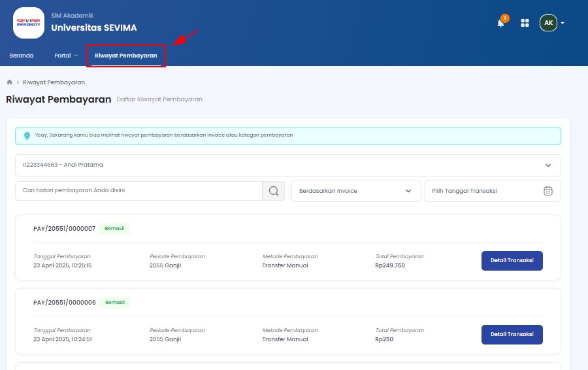Open Detail Transaksi for PAY/20551/0000007
The image size is (588, 370).
(512, 260)
